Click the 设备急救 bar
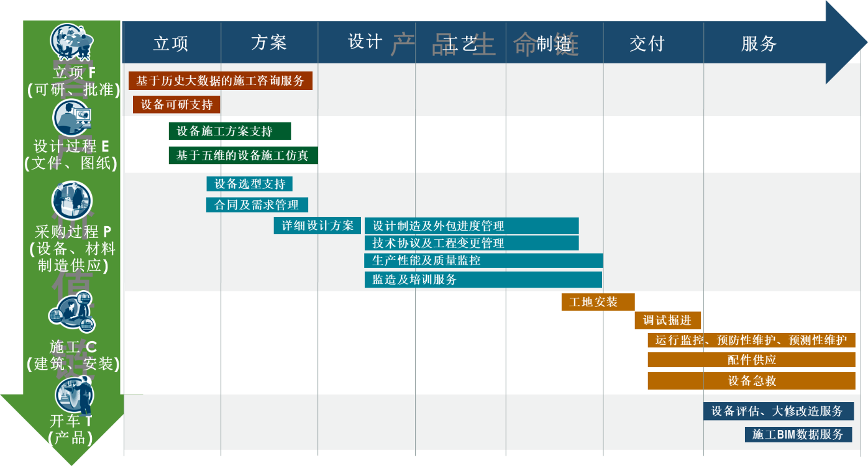The width and height of the screenshot is (868, 466). point(752,381)
